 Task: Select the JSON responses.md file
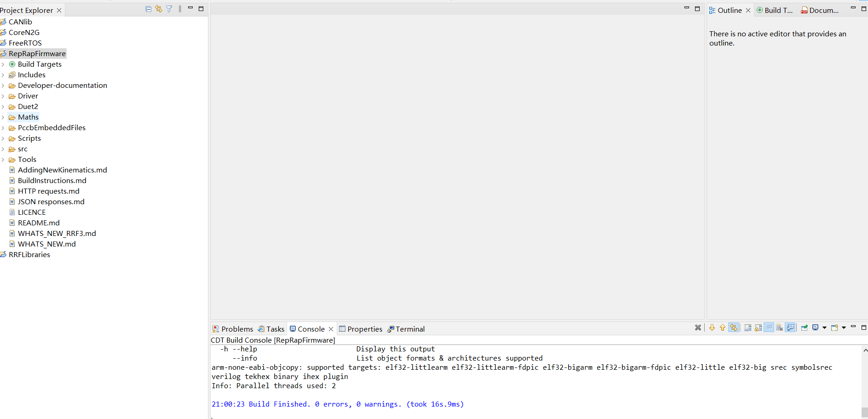(51, 201)
